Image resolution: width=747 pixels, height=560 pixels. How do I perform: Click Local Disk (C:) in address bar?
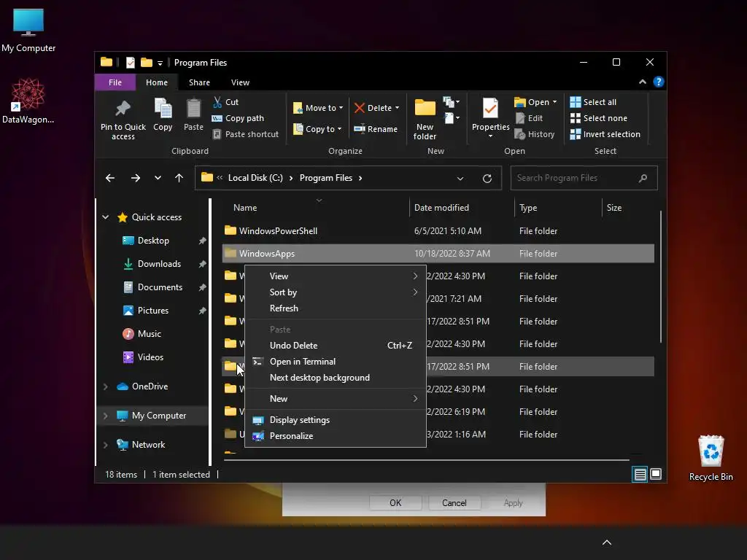[255, 178]
